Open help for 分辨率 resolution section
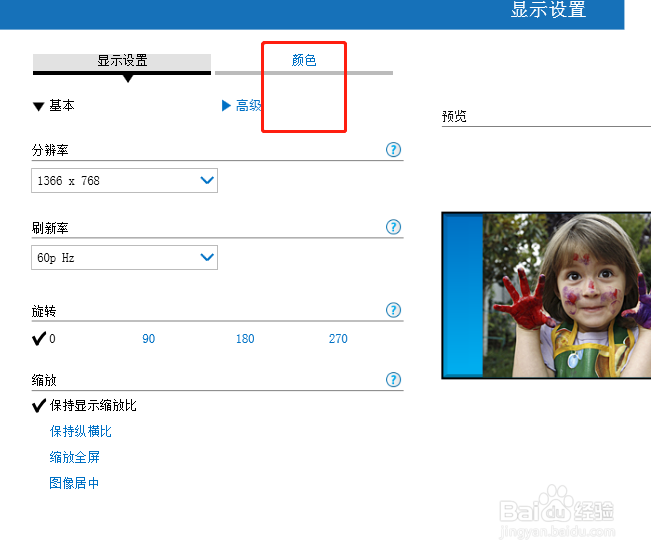Viewport: 651px width, 554px height. tap(393, 150)
